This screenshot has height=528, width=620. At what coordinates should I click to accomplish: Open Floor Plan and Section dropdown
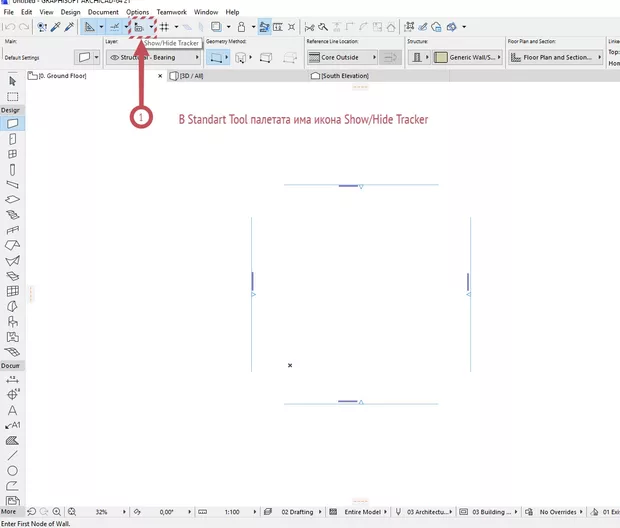point(555,58)
